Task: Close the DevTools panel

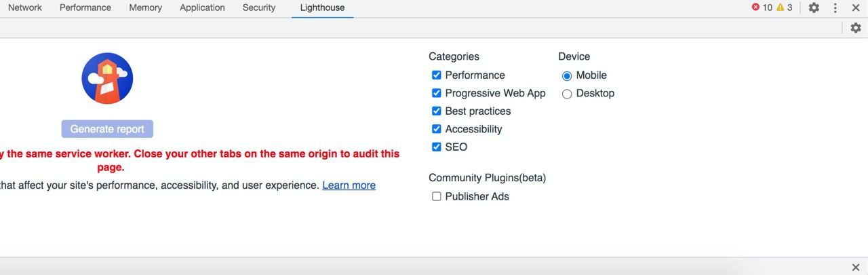Action: tap(856, 7)
